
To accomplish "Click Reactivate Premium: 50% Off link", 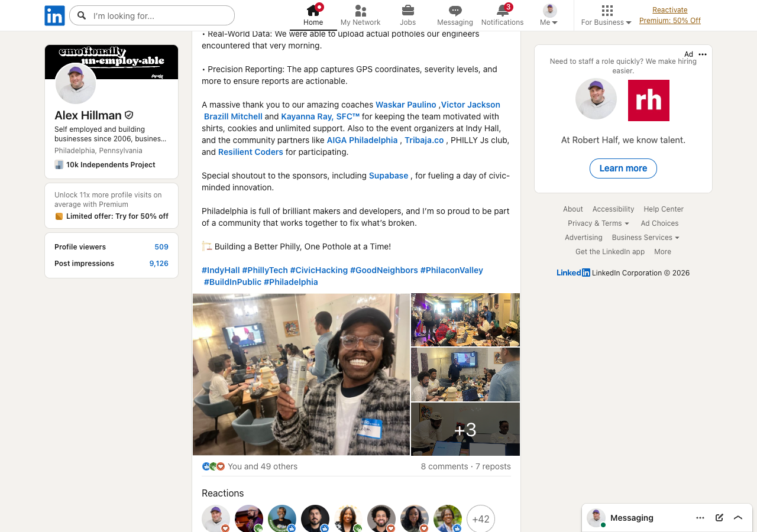I will (670, 15).
